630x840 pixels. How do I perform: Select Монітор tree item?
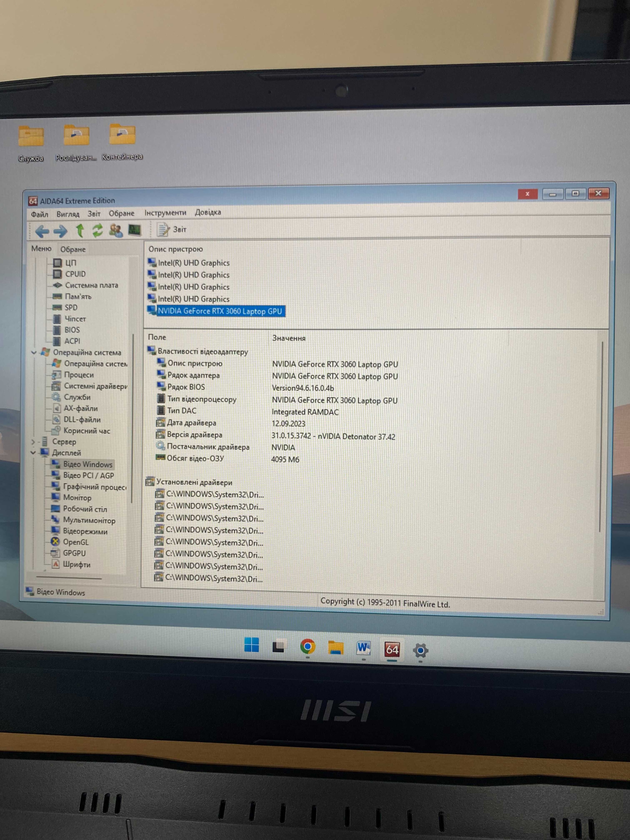pos(71,498)
